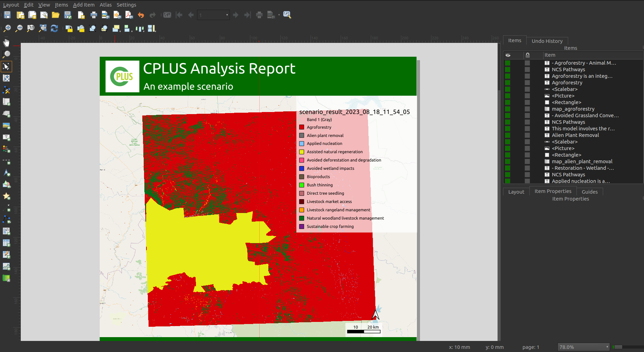Select the Add Marker star tool
This screenshot has height=352, width=644.
[x=6, y=196]
